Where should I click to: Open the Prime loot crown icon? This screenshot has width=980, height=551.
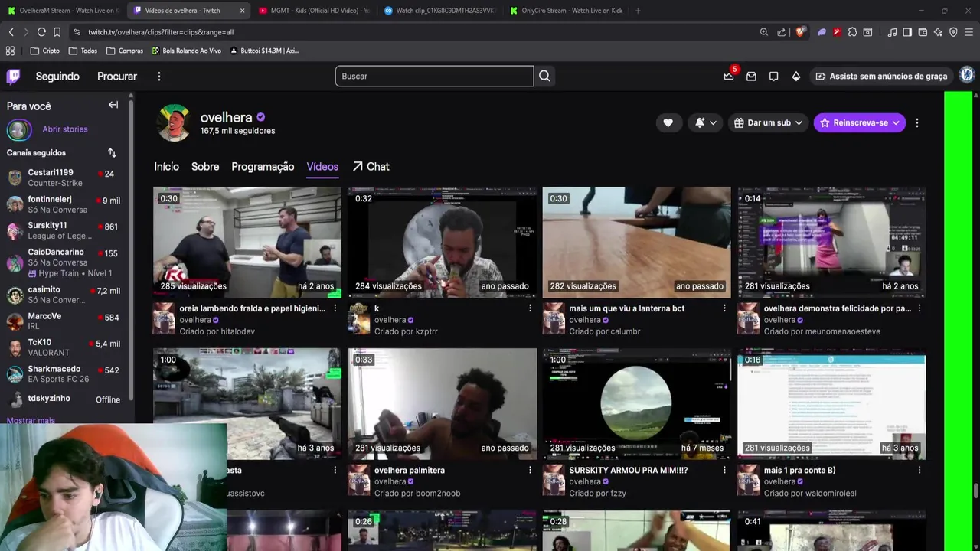click(729, 76)
